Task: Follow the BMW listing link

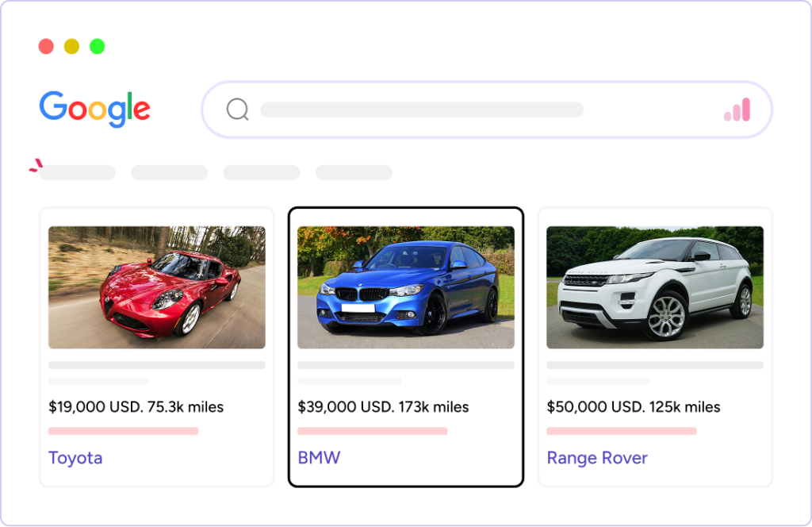Action: point(319,458)
